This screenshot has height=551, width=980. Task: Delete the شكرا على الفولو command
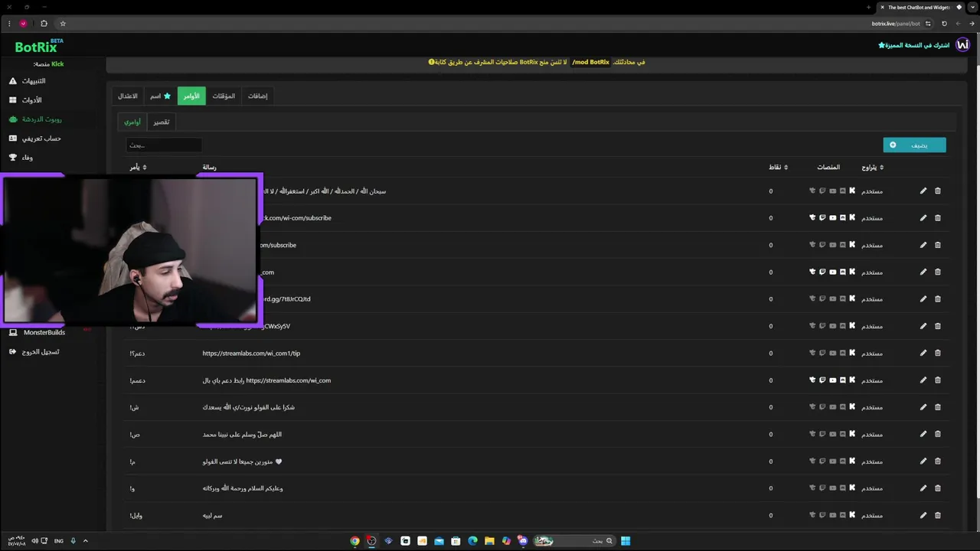tap(938, 407)
